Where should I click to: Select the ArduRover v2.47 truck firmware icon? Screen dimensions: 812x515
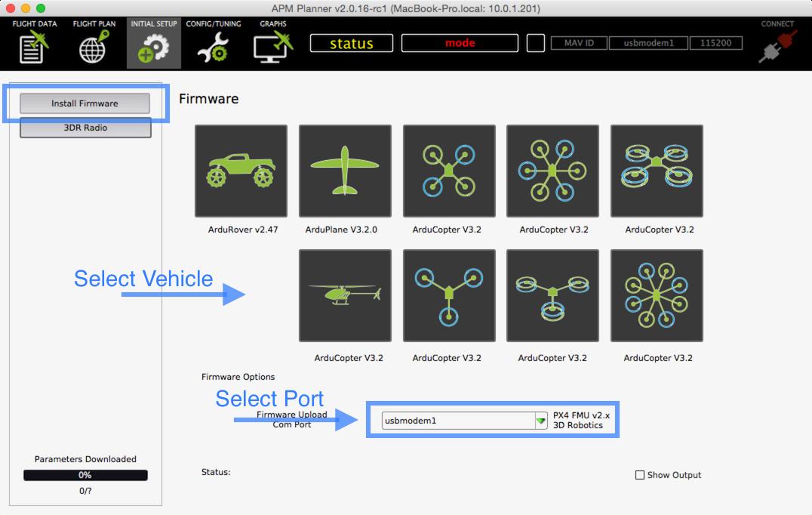coord(241,171)
